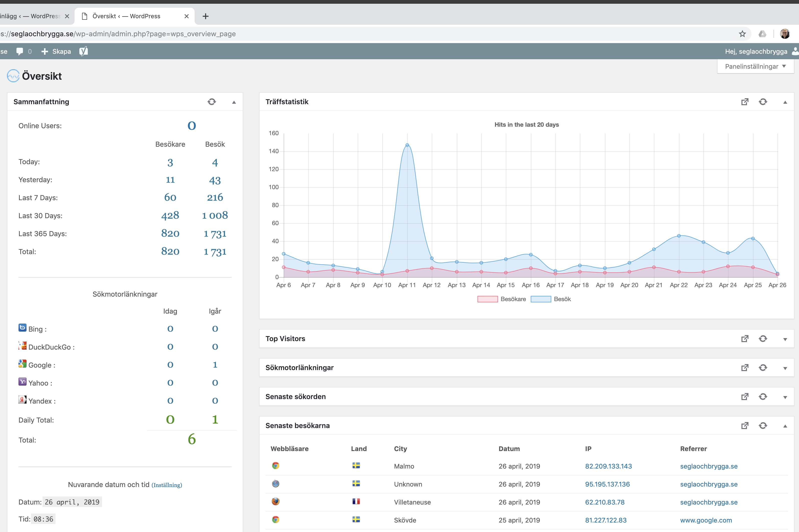Open Panelinställningar dropdown
This screenshot has width=799, height=532.
pos(755,66)
